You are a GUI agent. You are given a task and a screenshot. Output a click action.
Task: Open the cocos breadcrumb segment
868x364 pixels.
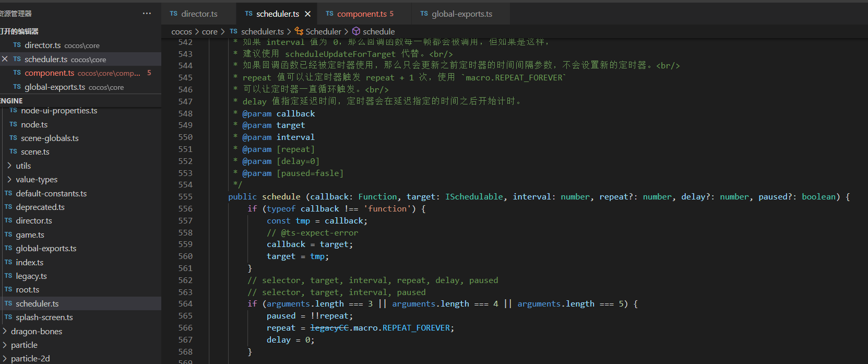tap(181, 32)
